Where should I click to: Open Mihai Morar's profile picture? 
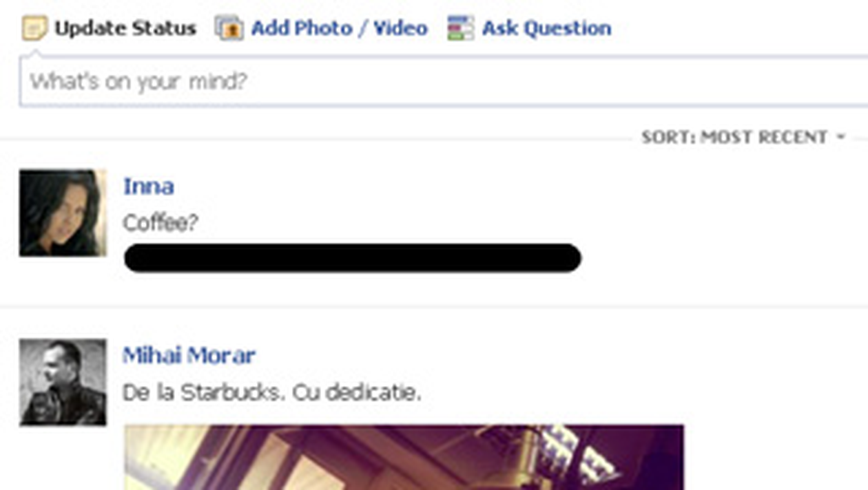point(63,382)
